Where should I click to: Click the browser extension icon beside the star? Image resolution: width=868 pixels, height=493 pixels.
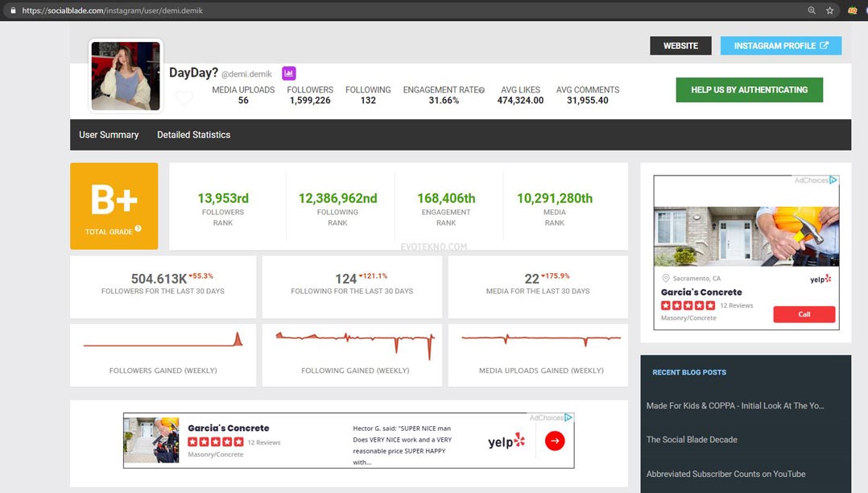853,10
